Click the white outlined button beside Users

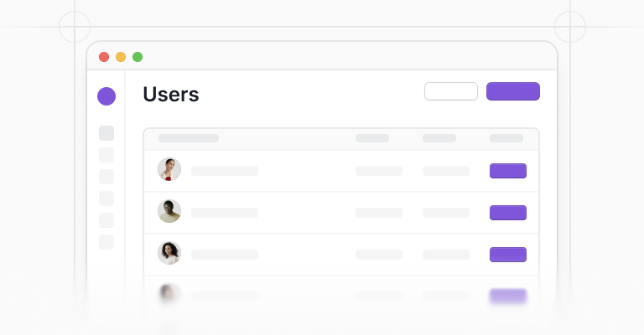click(451, 91)
